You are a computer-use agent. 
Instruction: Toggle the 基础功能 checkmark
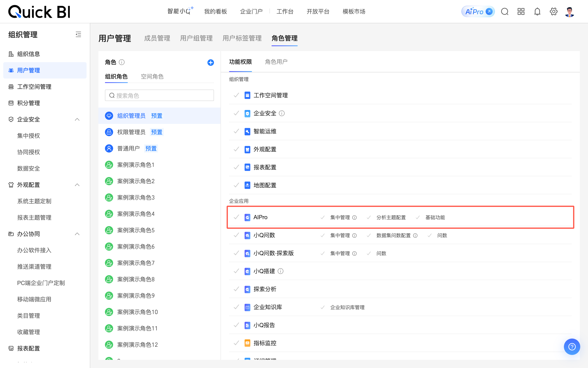pyautogui.click(x=418, y=217)
